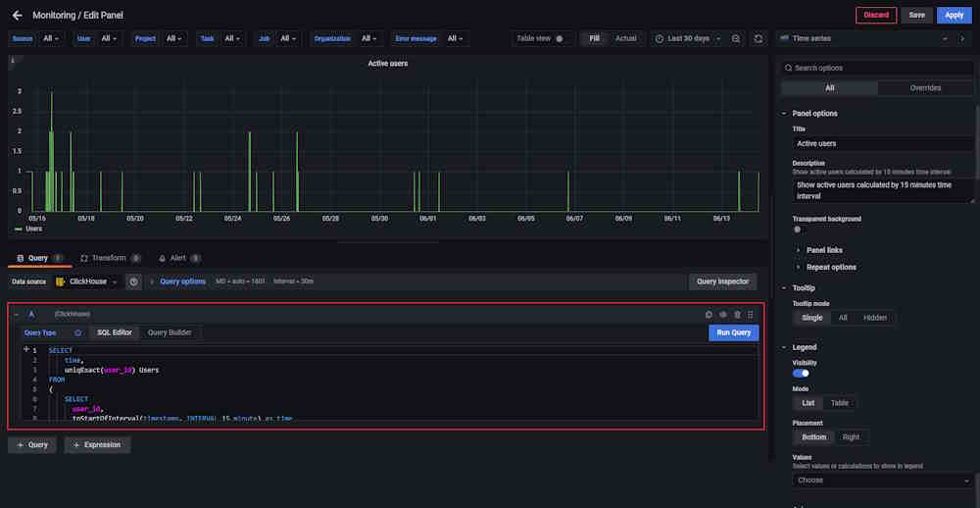Screen dimensions: 980x508
Task: Click the Run Query button
Action: click(733, 332)
